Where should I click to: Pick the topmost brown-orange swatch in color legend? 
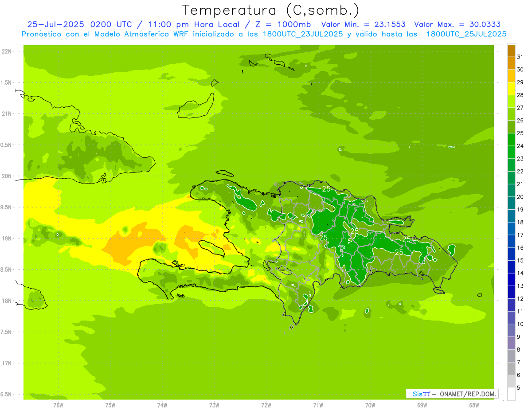(511, 51)
